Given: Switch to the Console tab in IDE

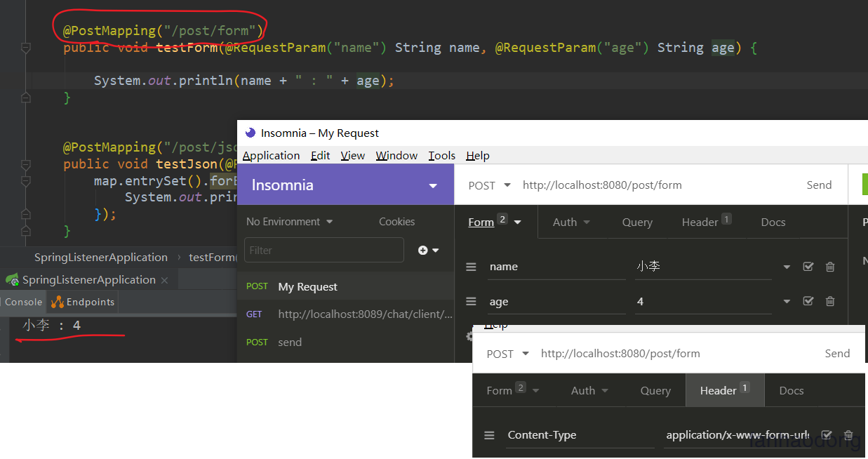Looking at the screenshot, I should 22,302.
